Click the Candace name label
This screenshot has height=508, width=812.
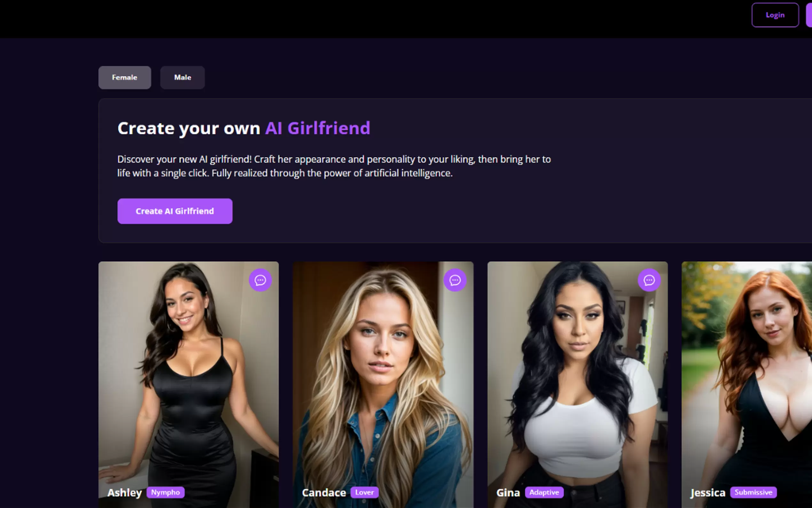[x=324, y=493]
